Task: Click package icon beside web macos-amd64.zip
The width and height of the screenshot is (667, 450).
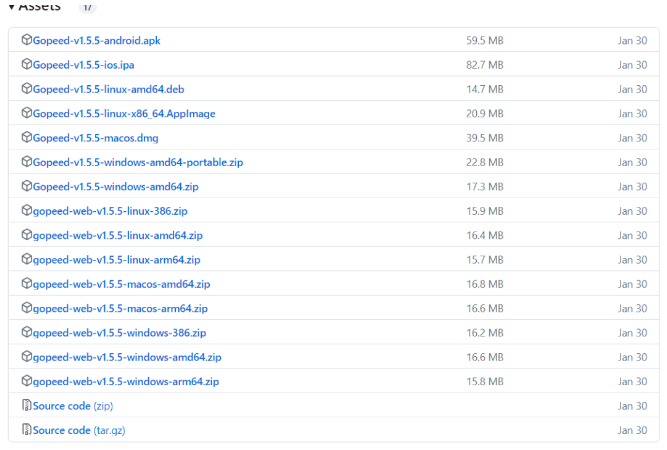Action: click(x=26, y=283)
